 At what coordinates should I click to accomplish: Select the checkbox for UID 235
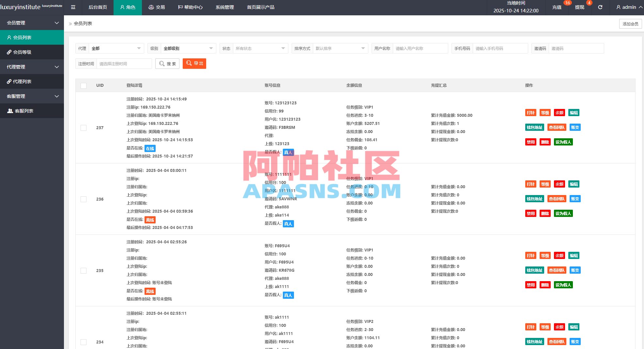[83, 270]
